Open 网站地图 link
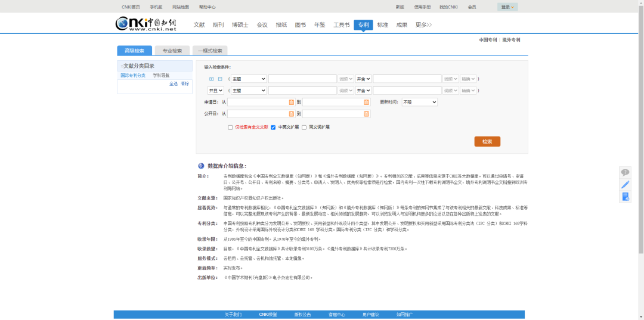 (181, 7)
